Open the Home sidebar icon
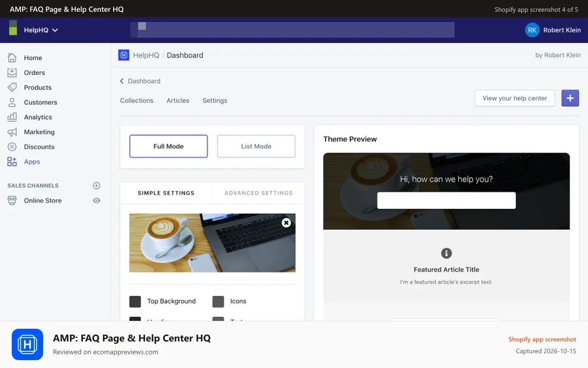588x368 pixels. coord(12,58)
